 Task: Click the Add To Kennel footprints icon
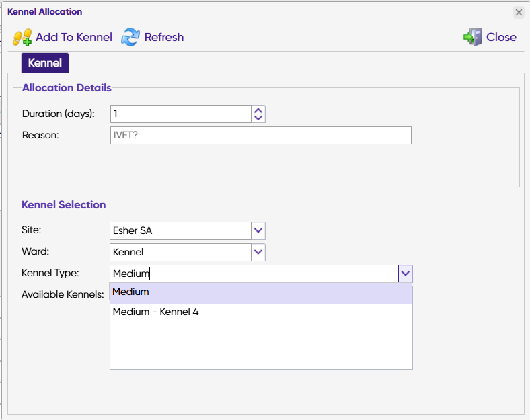pyautogui.click(x=22, y=37)
